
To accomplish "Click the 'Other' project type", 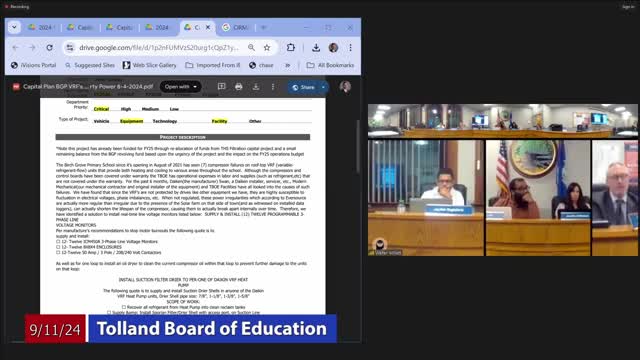I will tap(255, 121).
